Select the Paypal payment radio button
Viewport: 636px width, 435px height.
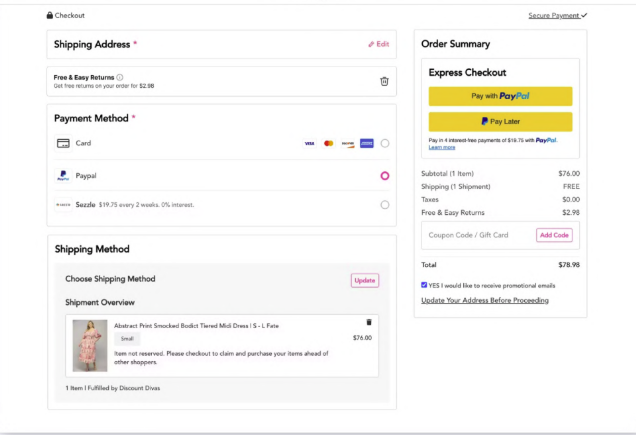point(385,176)
